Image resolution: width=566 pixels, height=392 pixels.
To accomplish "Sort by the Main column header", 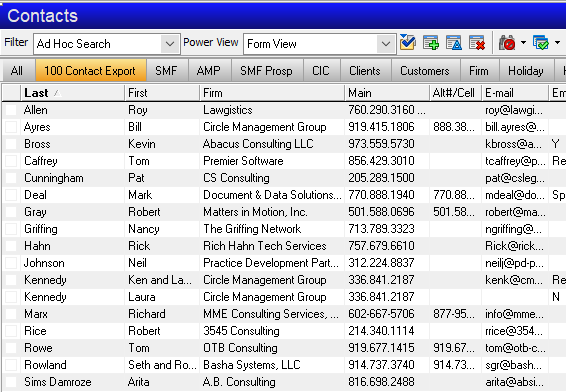I will 387,93.
